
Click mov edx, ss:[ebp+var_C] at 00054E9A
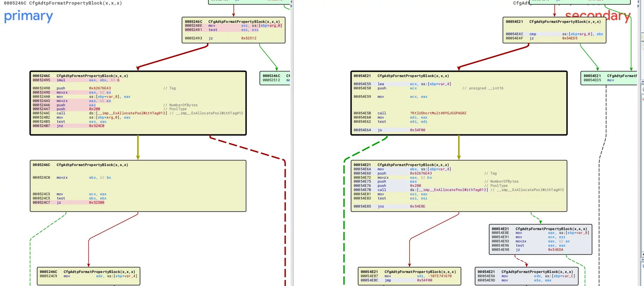pyautogui.click(x=526, y=276)
